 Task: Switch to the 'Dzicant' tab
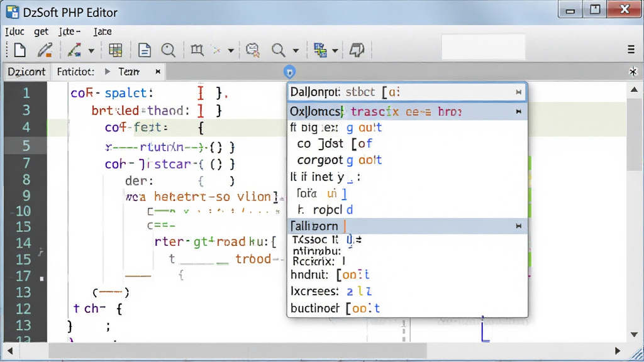coord(26,72)
